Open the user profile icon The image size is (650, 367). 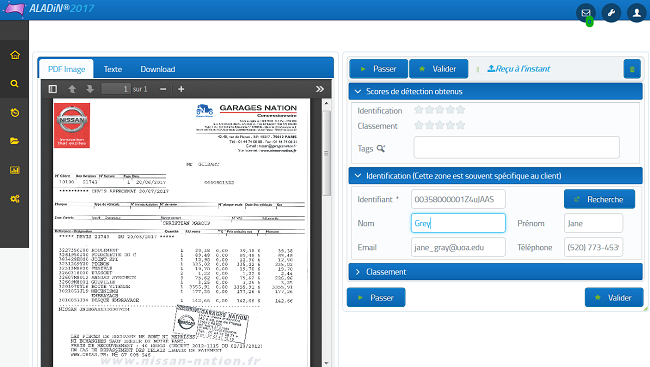[x=637, y=13]
